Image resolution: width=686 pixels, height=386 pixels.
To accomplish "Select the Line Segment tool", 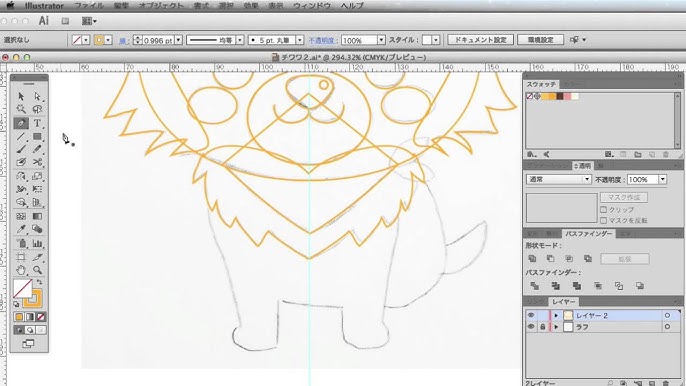I will coord(21,137).
